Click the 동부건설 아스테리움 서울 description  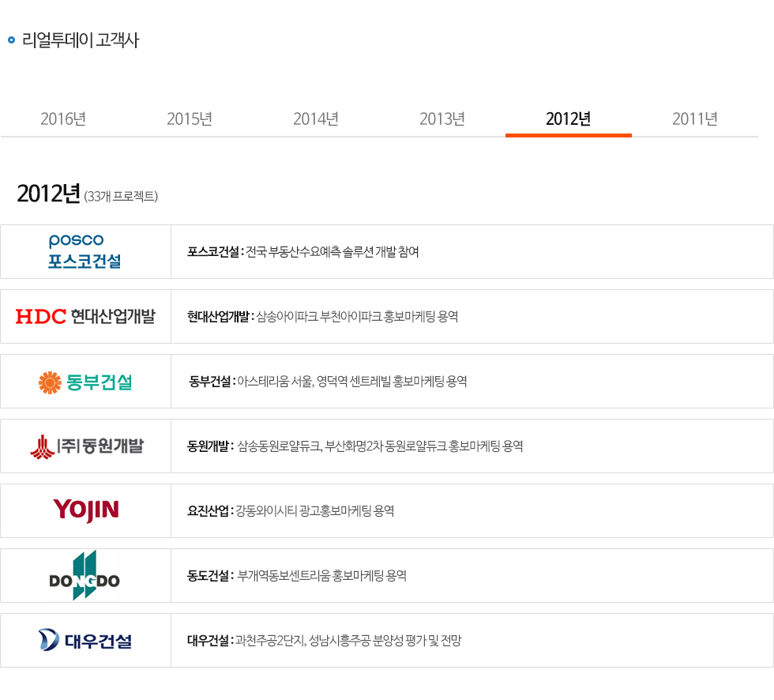tap(328, 382)
